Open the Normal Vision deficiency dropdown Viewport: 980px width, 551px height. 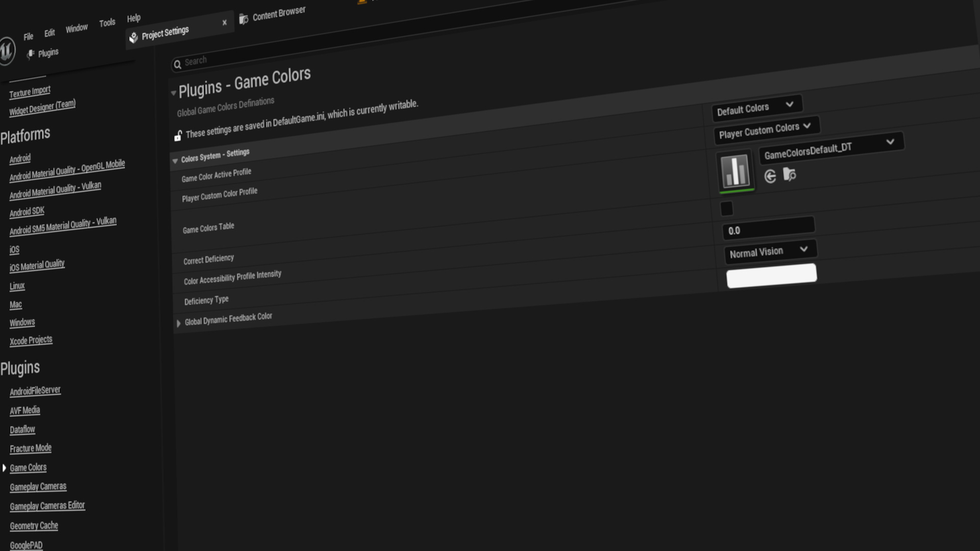770,250
